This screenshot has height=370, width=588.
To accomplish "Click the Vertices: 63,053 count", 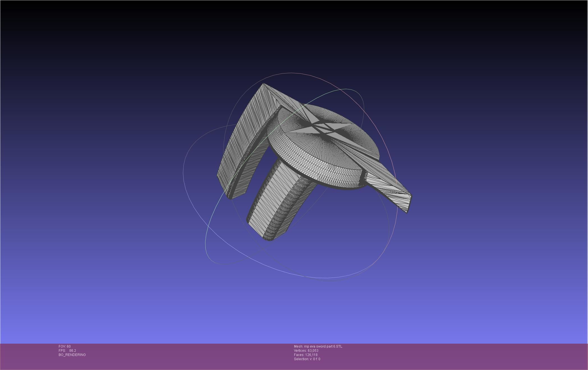I will tap(306, 351).
